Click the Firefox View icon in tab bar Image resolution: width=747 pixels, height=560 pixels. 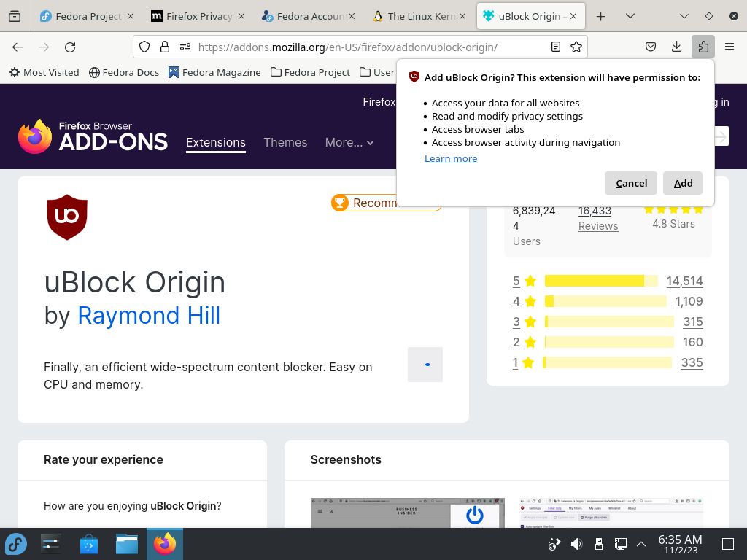click(15, 16)
